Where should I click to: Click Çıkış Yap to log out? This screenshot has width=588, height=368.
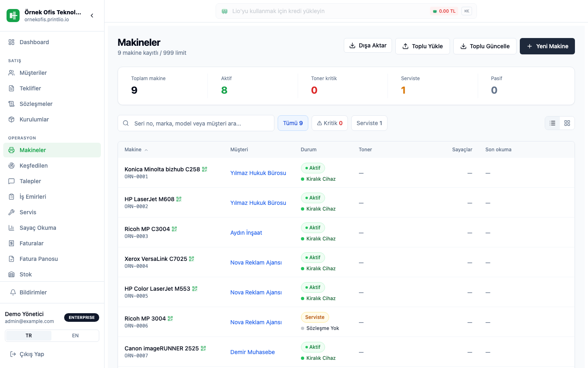[52, 354]
